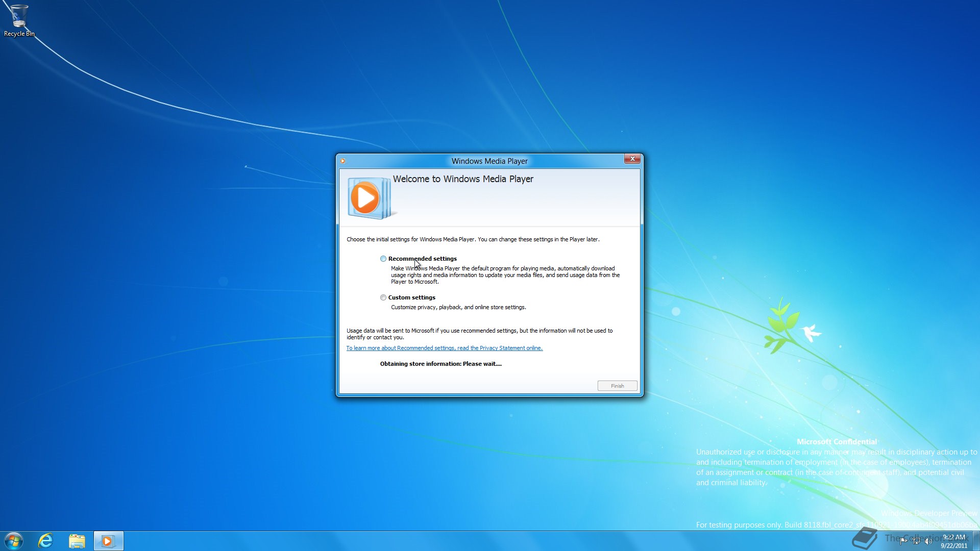The height and width of the screenshot is (551, 980).
Task: Click the Windows Media Player taskbar button
Action: [108, 541]
